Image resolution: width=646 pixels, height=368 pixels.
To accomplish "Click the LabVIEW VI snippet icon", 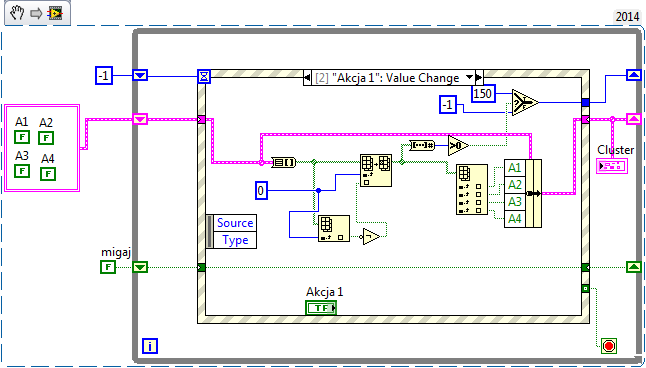I will (55, 13).
